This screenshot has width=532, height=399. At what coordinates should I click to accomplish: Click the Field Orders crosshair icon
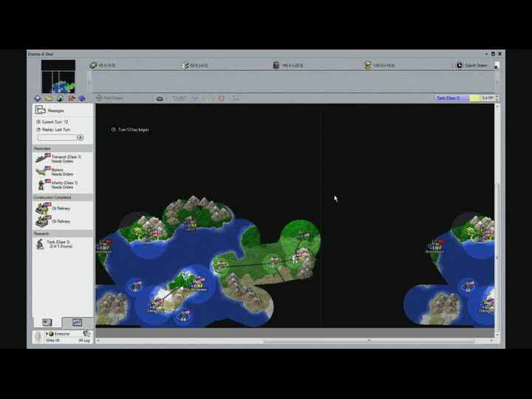coord(99,98)
